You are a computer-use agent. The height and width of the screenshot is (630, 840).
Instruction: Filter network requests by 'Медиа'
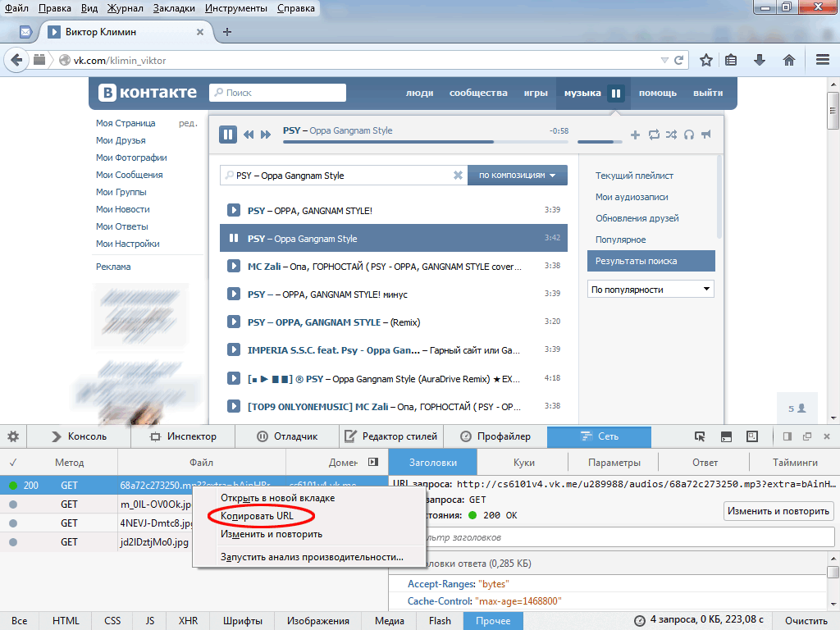(x=390, y=621)
